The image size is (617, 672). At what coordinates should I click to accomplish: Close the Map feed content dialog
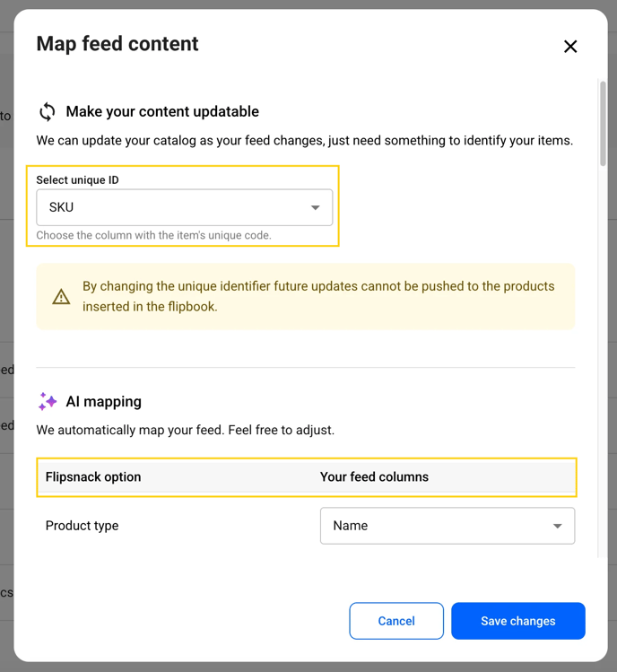[570, 47]
